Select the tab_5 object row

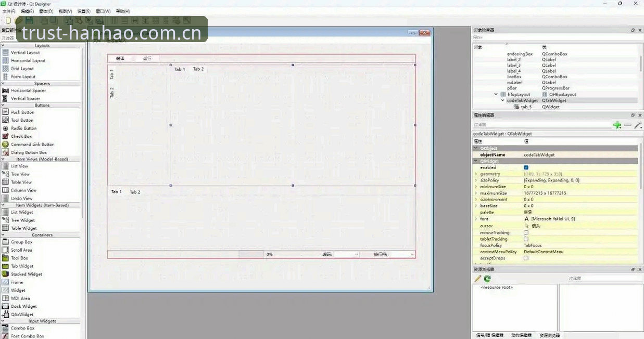tap(556, 107)
